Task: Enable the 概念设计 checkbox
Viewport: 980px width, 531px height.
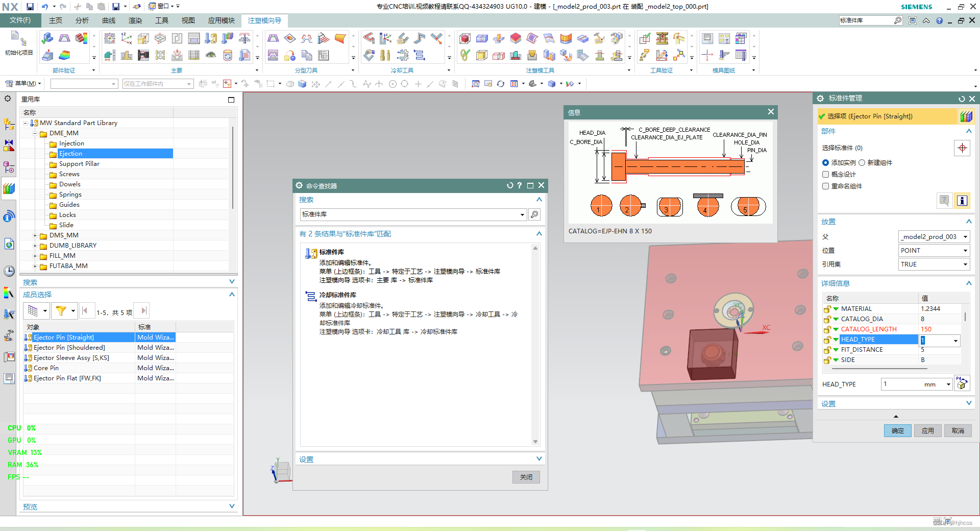Action: (x=825, y=174)
